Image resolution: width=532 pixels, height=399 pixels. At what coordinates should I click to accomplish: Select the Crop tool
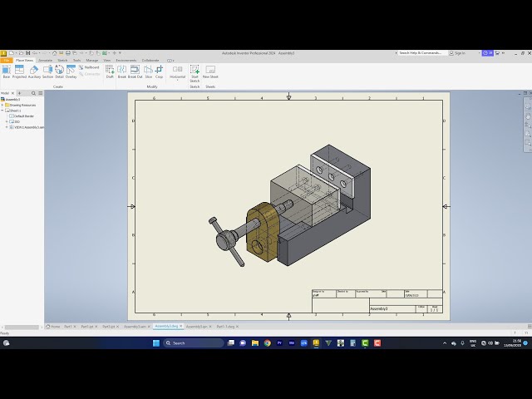point(159,72)
